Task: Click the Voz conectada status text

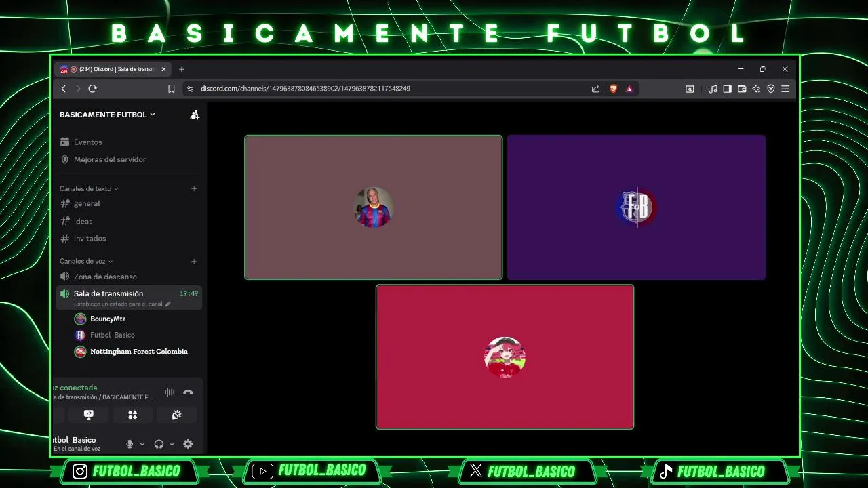Action: click(75, 388)
